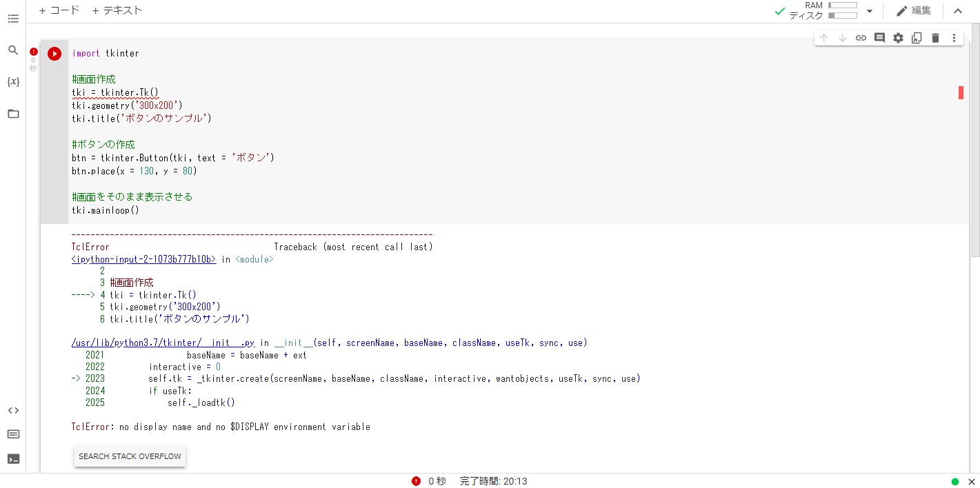This screenshot has height=488, width=980.
Task: Open the tkinter/__init__.py file link
Action: pyautogui.click(x=163, y=343)
